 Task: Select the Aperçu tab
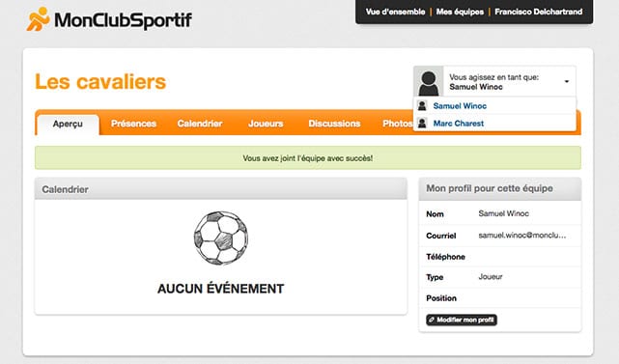pyautogui.click(x=68, y=124)
